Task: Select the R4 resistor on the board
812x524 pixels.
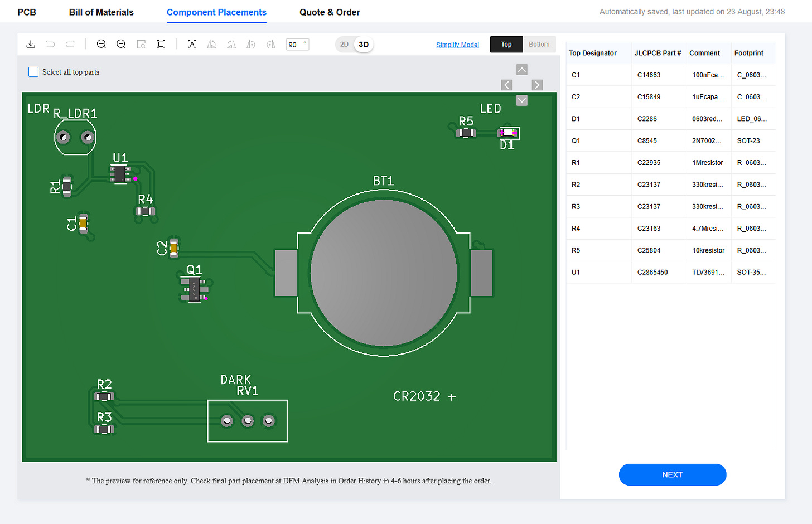Action: tap(146, 211)
